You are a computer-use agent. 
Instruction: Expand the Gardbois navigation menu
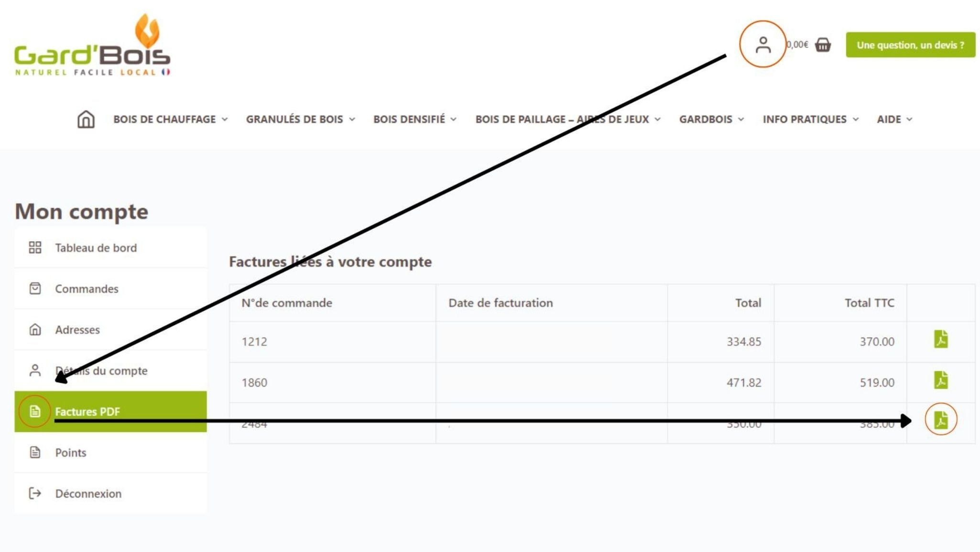coord(711,119)
